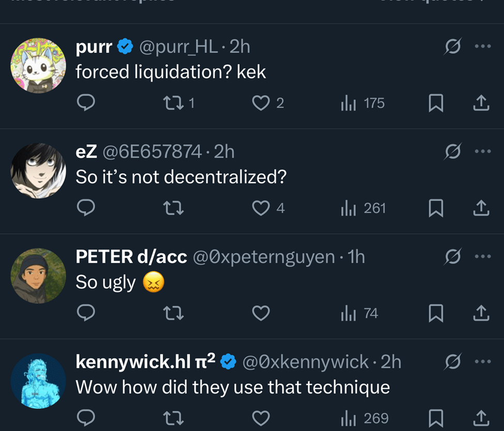
Task: View PETER d/acc's profile picture
Action: pyautogui.click(x=38, y=275)
